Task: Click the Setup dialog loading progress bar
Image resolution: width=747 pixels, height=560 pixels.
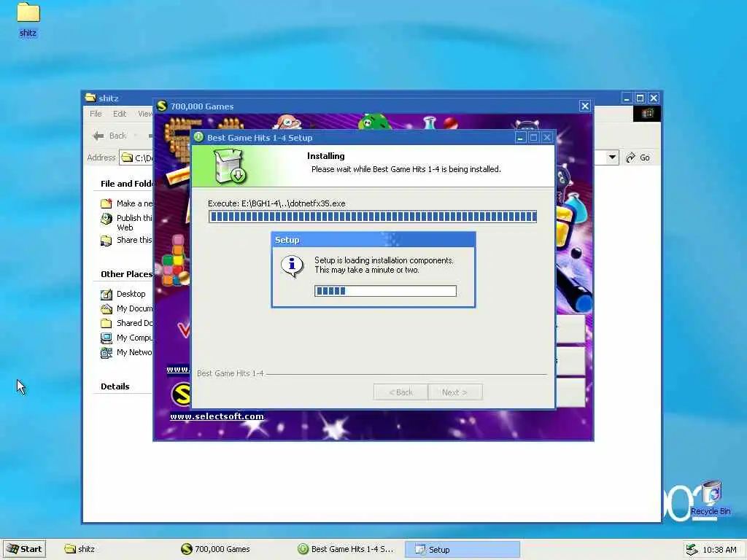Action: click(385, 291)
